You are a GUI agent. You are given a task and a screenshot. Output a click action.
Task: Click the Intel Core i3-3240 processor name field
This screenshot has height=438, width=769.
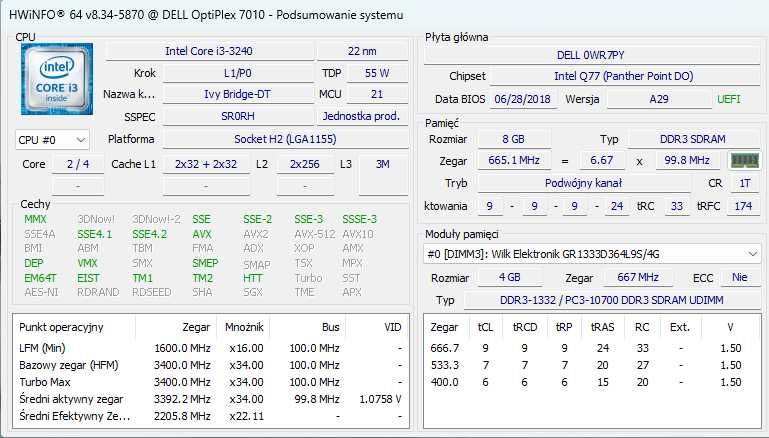coord(209,51)
